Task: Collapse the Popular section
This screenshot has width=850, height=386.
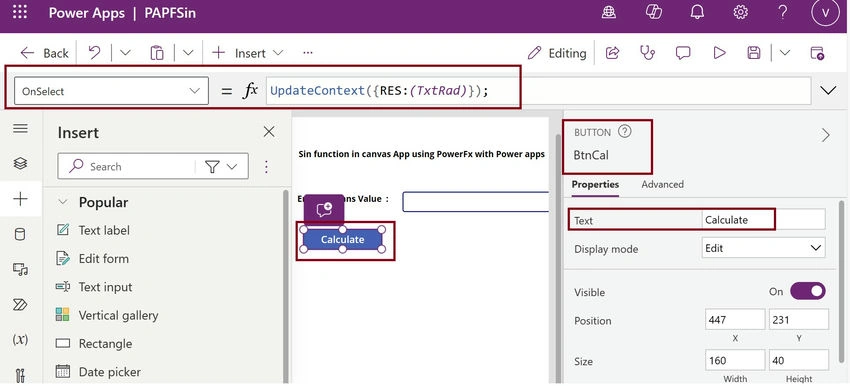Action: click(63, 202)
